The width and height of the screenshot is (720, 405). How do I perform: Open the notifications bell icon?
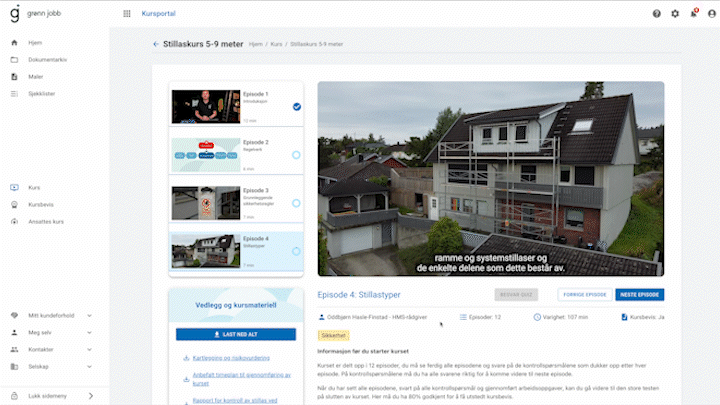pos(693,13)
